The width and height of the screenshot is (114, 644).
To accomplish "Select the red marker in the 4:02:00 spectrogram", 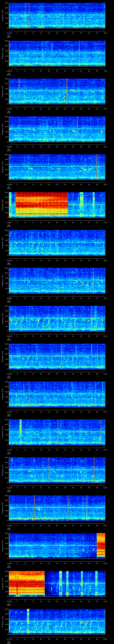I will [79, 53].
